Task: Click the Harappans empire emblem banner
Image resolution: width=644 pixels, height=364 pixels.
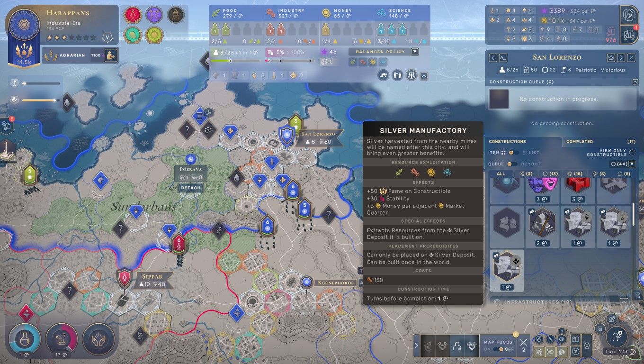Action: [x=24, y=38]
